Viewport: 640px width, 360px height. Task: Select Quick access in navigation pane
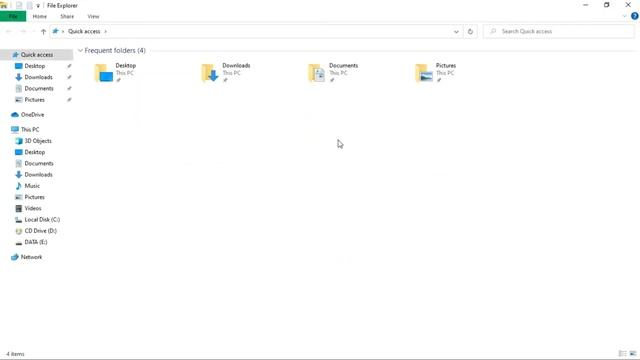37,55
